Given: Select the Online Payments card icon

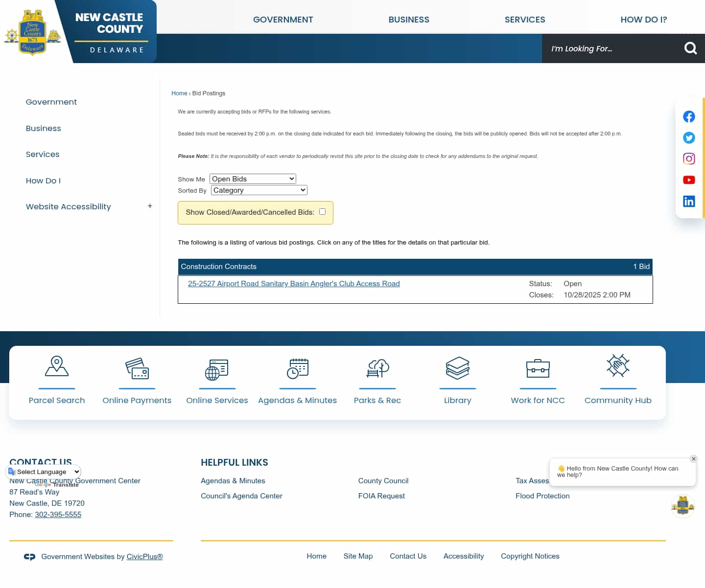Looking at the screenshot, I should coord(137,368).
